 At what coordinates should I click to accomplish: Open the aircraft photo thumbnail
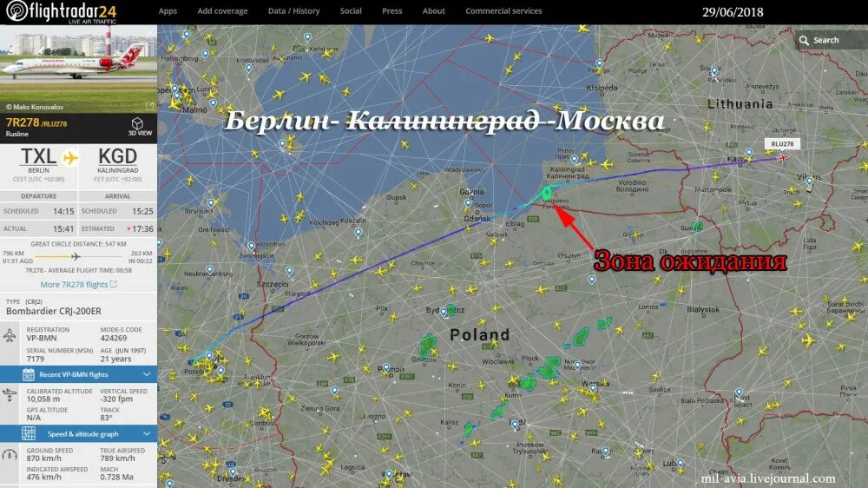pos(79,69)
